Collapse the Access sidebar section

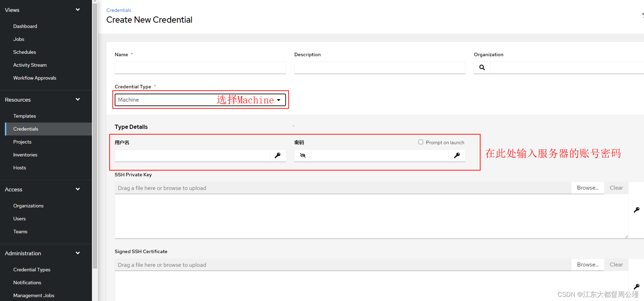[78, 189]
